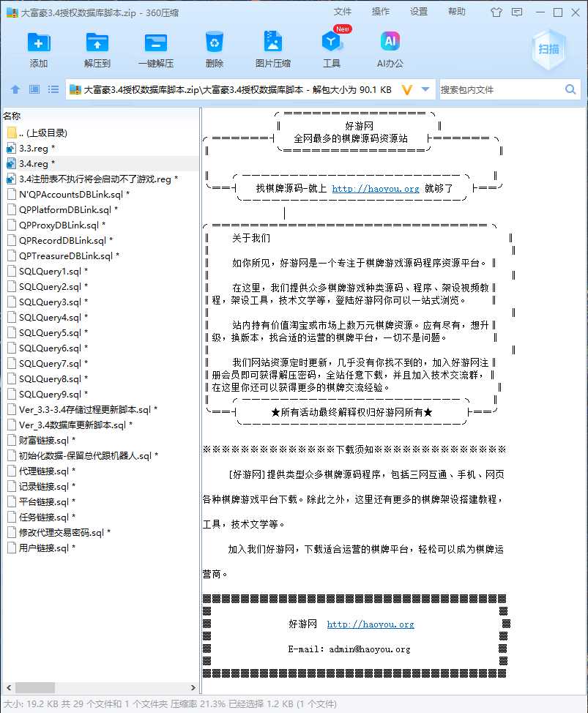Click the search magnifier icon
Viewport: 588px width, 713px height.
pos(570,89)
